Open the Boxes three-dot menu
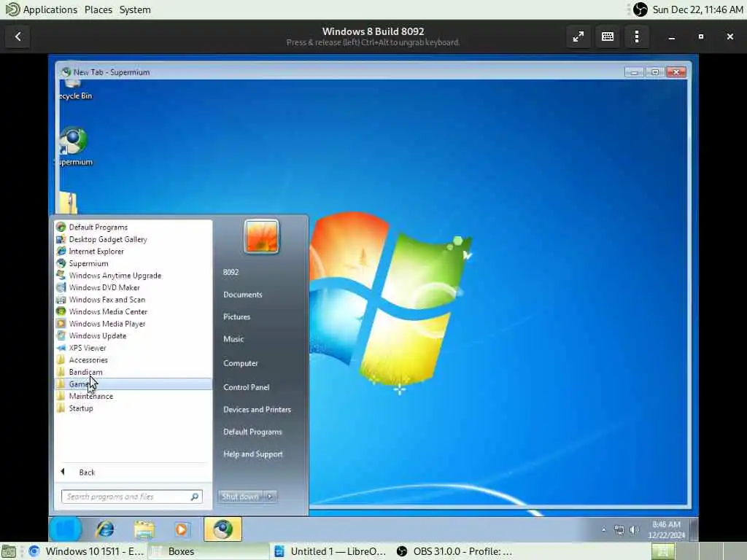 [x=636, y=36]
